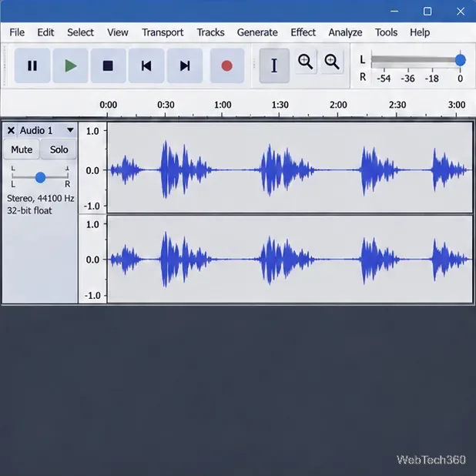Click the 1:30 mark on the timeline ruler
The image size is (476, 476).
[x=280, y=105]
